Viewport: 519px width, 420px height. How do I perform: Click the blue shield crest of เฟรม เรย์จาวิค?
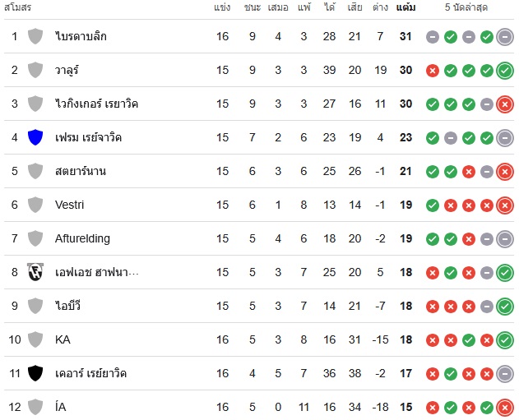(35, 137)
